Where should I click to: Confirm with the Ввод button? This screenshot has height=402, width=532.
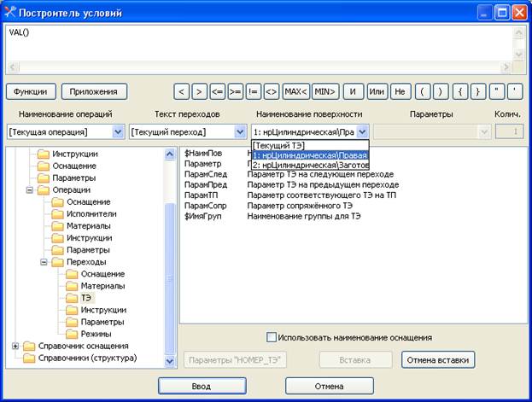click(x=202, y=386)
